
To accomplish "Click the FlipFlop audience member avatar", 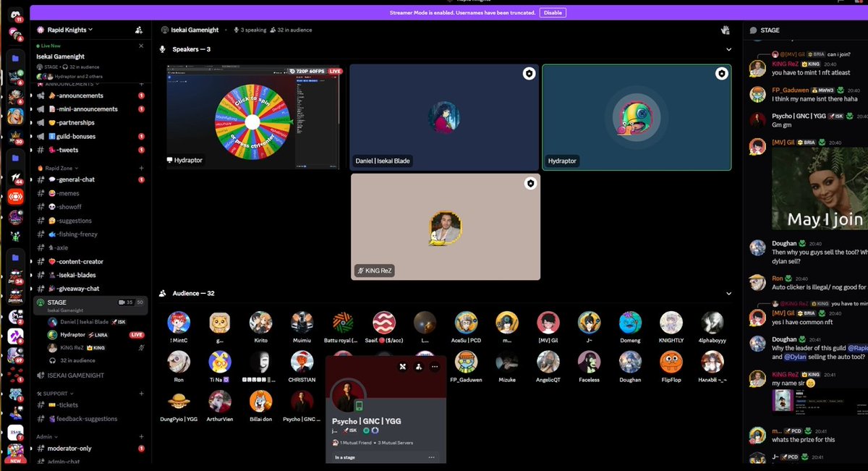I will click(x=671, y=363).
